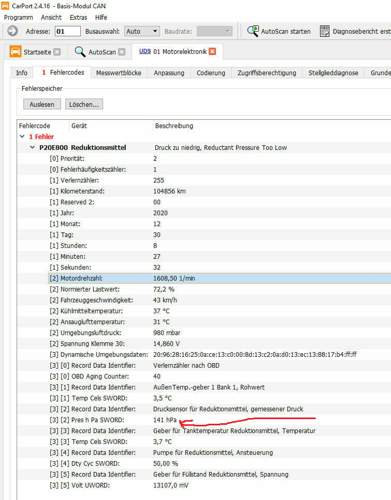Select the Fehlercodes tab
The width and height of the screenshot is (391, 500).
(x=63, y=72)
